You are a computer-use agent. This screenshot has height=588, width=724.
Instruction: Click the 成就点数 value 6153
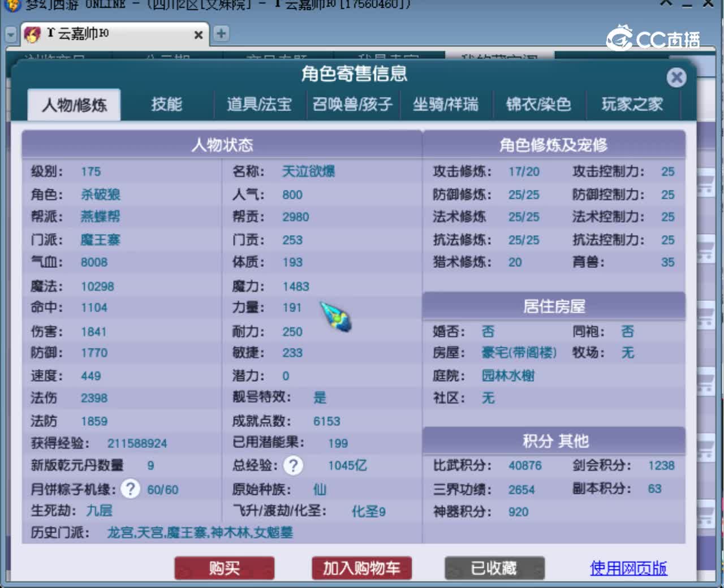click(327, 421)
